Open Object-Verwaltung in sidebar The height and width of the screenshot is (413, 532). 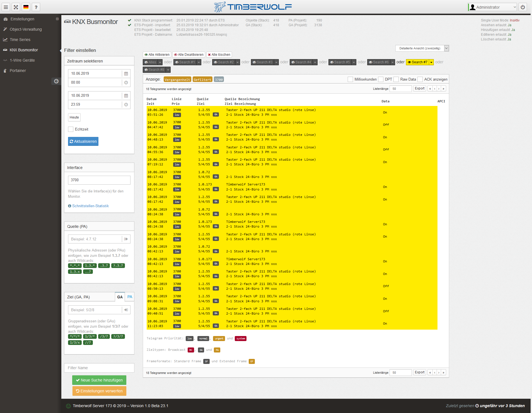[26, 29]
